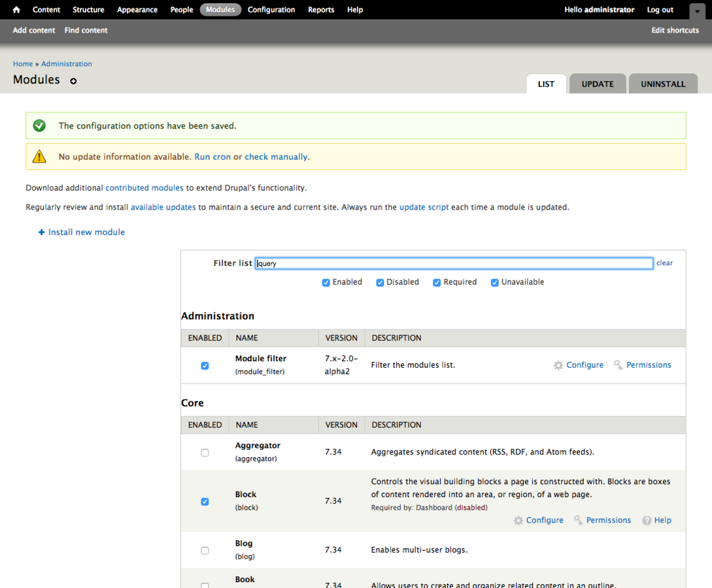Click the gear icon for Module filter
The image size is (712, 588).
[558, 365]
